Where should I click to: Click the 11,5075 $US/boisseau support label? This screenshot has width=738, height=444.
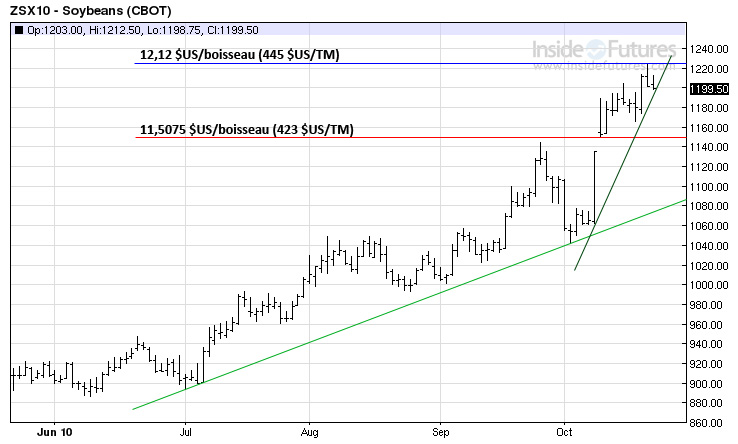tap(246, 130)
